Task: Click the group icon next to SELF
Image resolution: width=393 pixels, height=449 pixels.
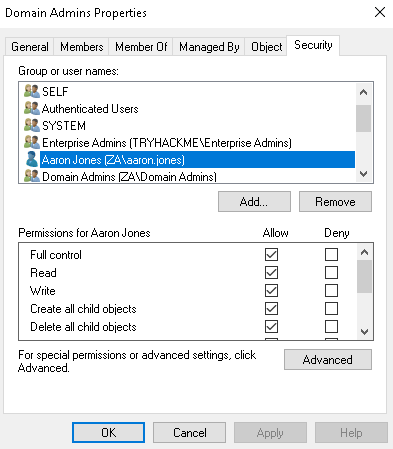Action: [x=32, y=91]
